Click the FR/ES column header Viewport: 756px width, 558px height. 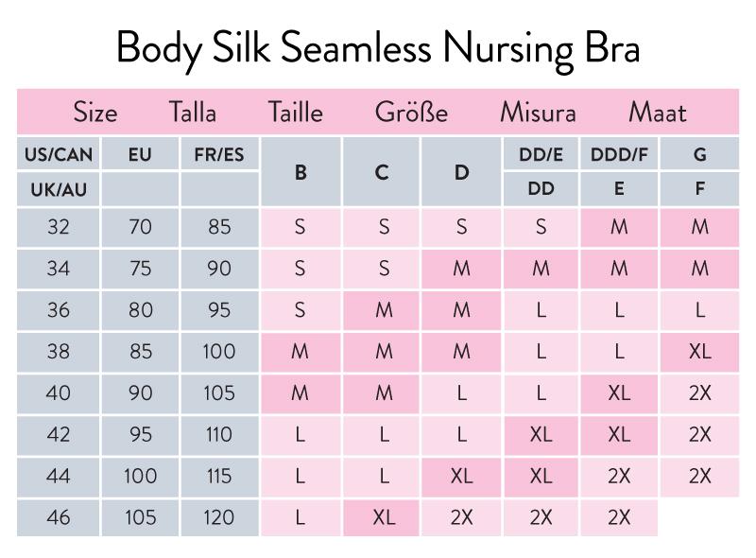[x=218, y=155]
